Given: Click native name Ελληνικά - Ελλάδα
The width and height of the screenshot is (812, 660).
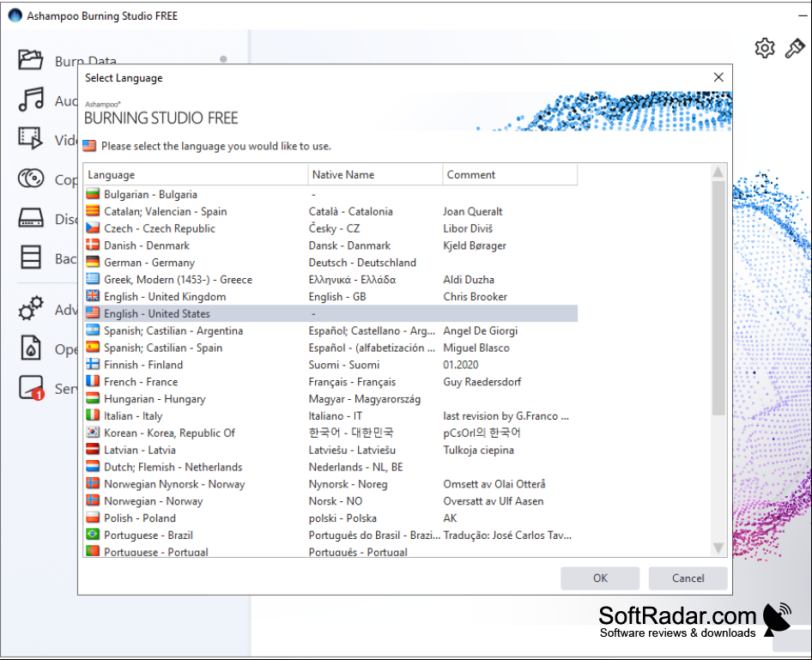Looking at the screenshot, I should (352, 280).
